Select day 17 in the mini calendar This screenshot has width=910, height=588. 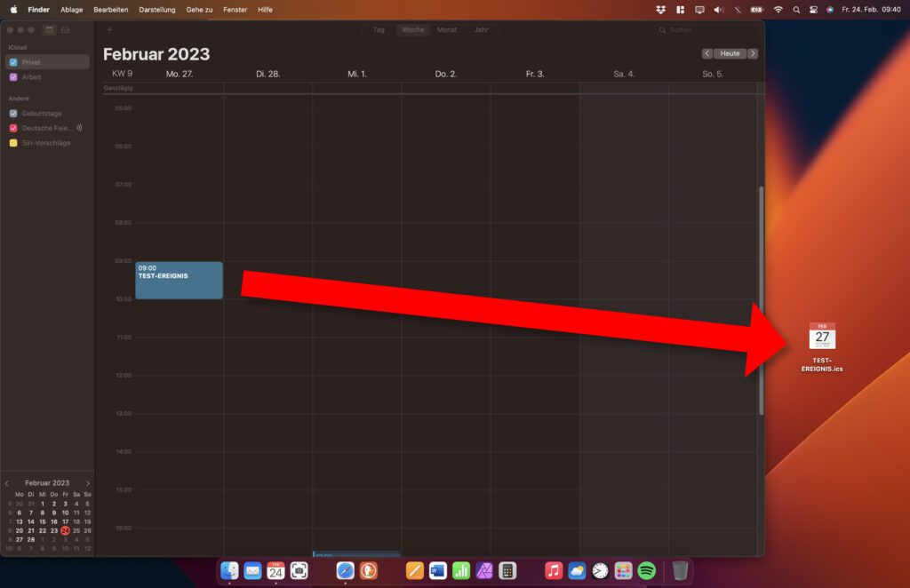click(x=65, y=521)
